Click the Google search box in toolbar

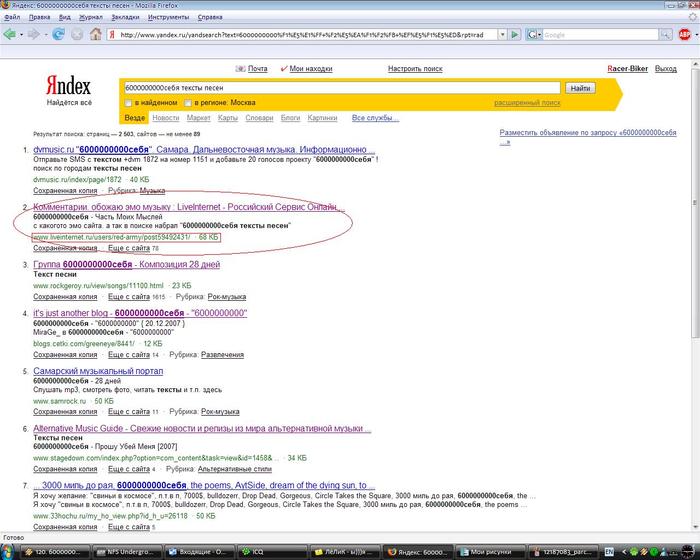(x=600, y=35)
